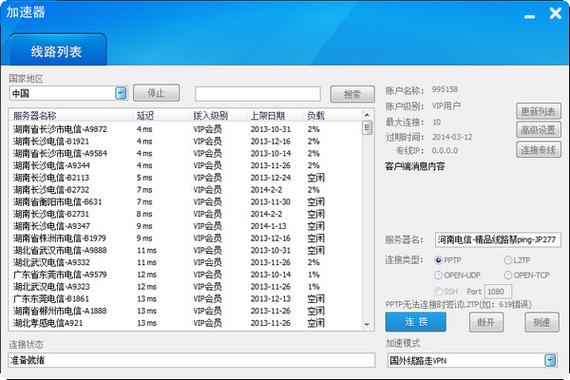Screen dimensions: 570x380
Task: Select server 湖北省武汉市电信-A9888
Action: pyautogui.click(x=185, y=250)
